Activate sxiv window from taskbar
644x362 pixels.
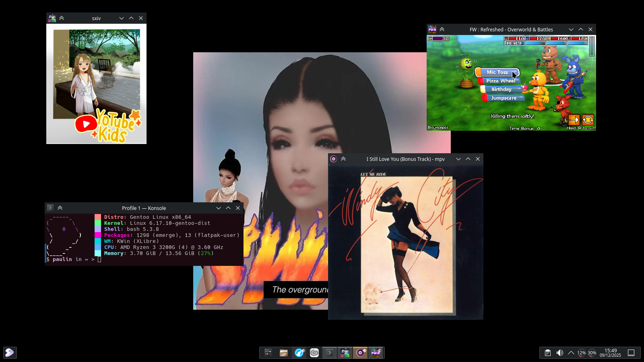click(x=345, y=353)
